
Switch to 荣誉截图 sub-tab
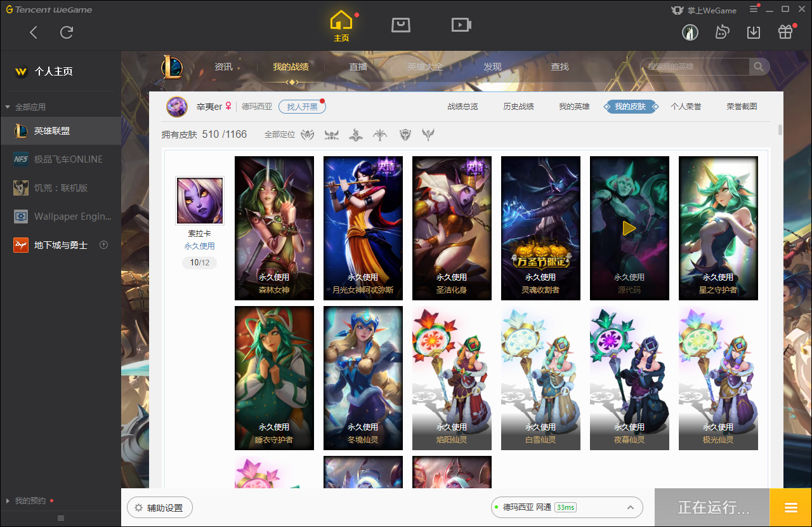(742, 107)
